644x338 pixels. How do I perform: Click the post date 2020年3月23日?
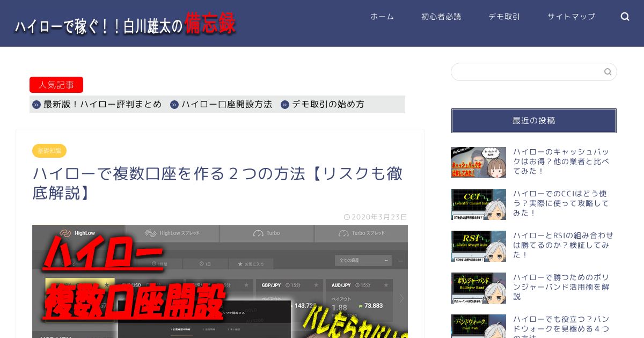(379, 217)
